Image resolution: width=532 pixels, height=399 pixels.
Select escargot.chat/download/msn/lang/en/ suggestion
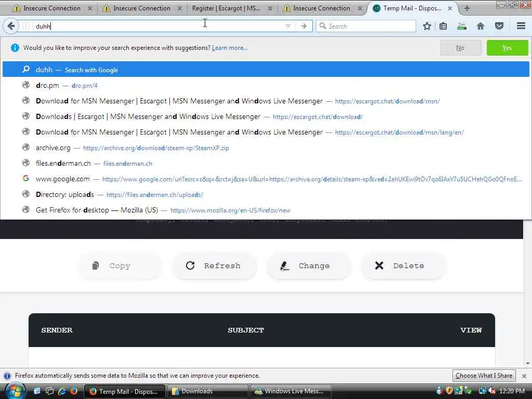265,132
